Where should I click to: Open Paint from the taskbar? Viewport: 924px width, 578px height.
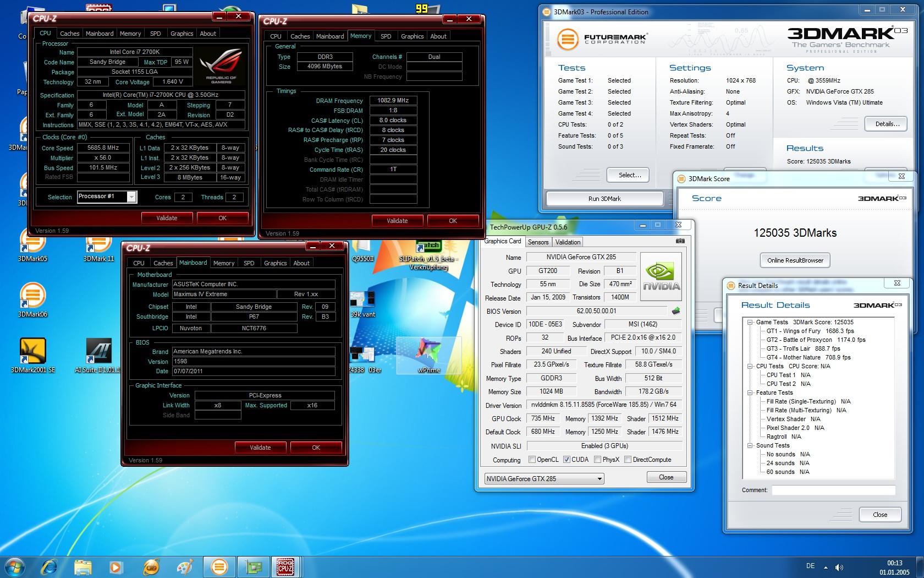coord(185,566)
